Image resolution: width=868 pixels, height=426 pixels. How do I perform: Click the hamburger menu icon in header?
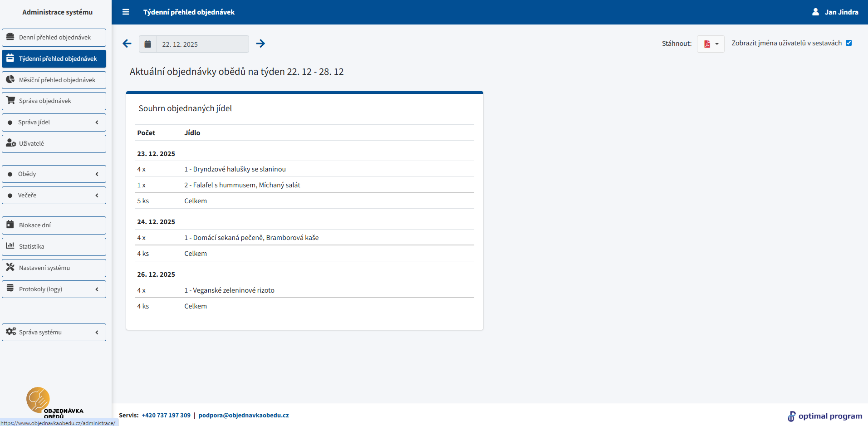126,12
